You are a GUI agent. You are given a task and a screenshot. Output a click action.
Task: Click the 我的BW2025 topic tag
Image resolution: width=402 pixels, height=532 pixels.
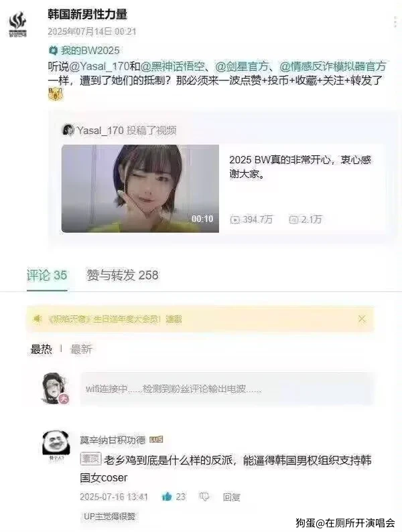click(x=84, y=51)
